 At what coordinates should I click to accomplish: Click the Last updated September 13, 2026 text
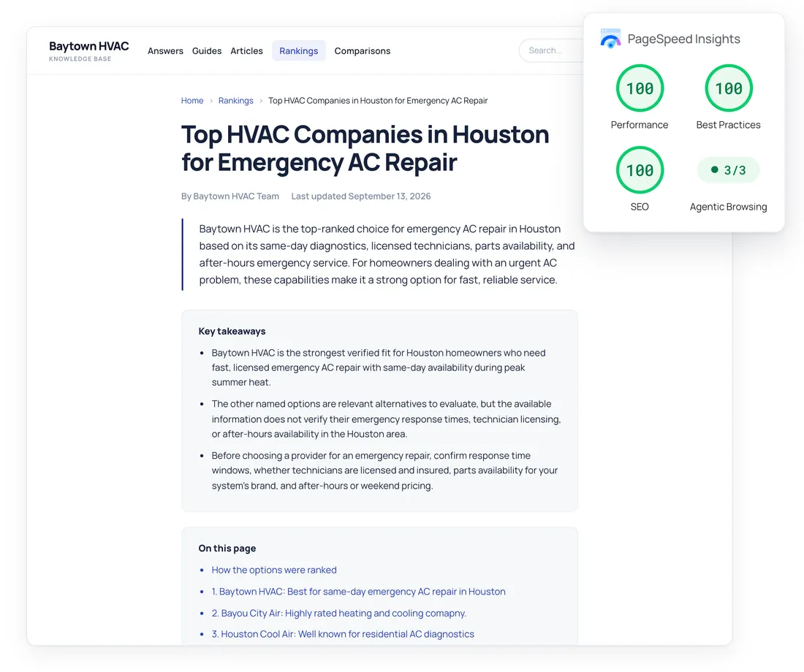361,196
